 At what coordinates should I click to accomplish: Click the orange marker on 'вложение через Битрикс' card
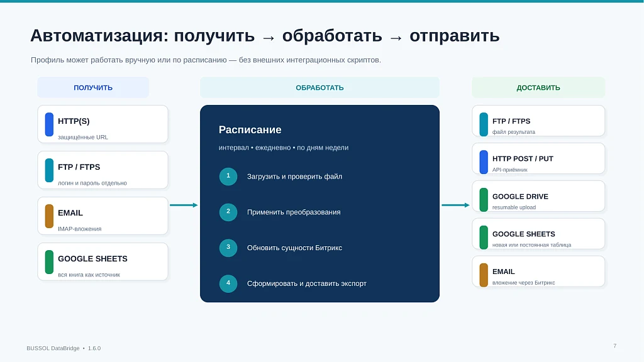(484, 275)
